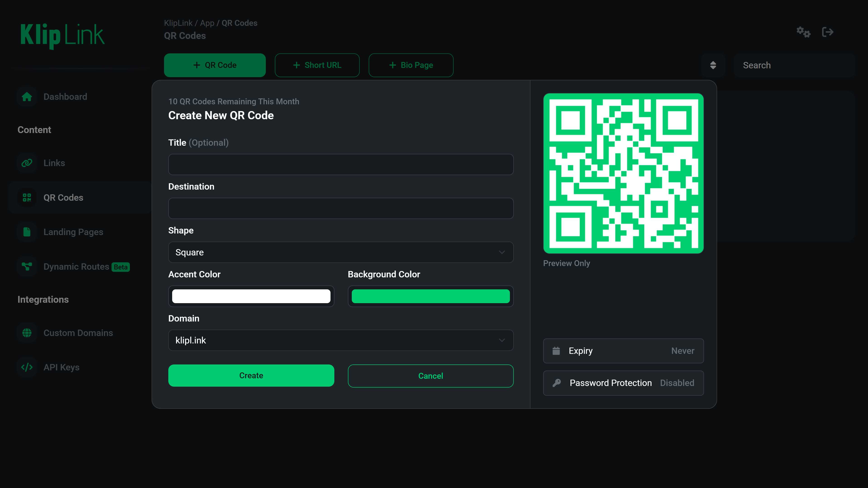Open Password Protection setting showing Disabled

tap(623, 383)
